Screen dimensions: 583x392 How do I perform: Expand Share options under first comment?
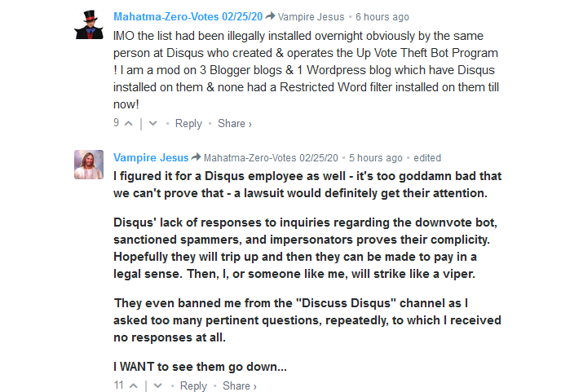[235, 123]
